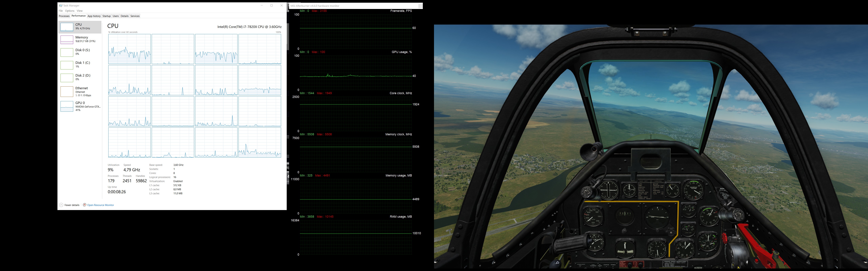The image size is (868, 271).
Task: Switch to the Processes tab
Action: [x=64, y=16]
